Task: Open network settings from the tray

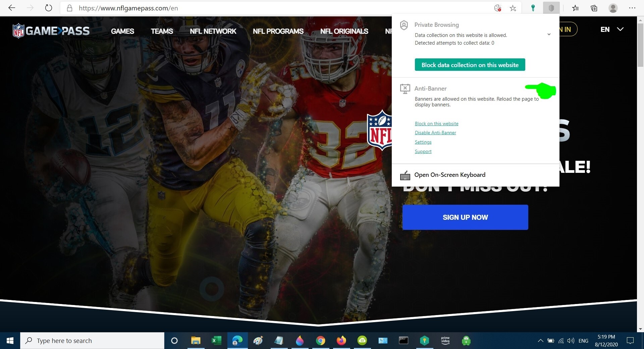Action: coord(561,341)
